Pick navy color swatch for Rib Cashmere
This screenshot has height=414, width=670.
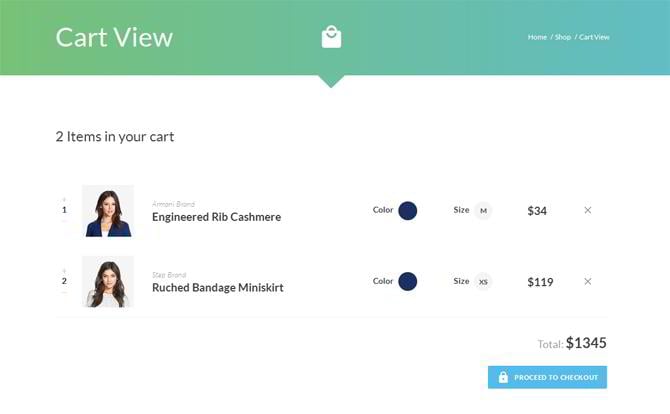407,210
